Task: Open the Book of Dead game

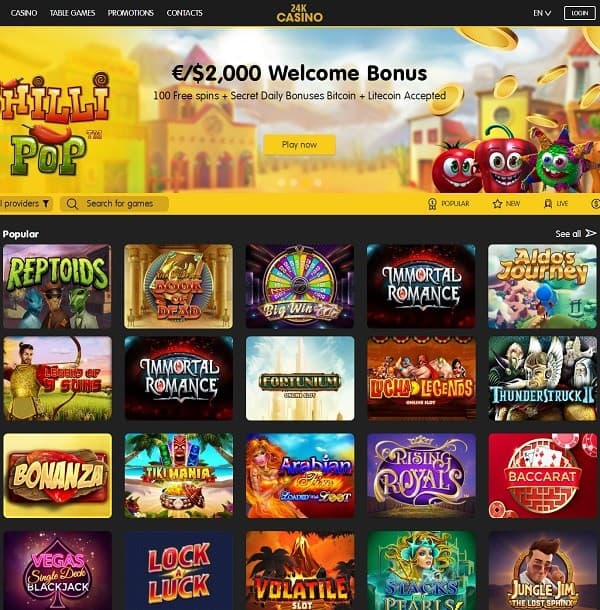Action: pos(178,286)
